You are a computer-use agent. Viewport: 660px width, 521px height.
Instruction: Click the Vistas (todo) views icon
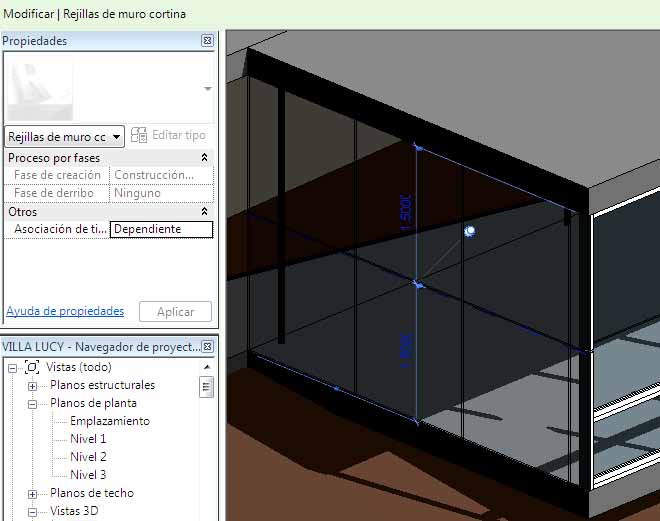31,367
